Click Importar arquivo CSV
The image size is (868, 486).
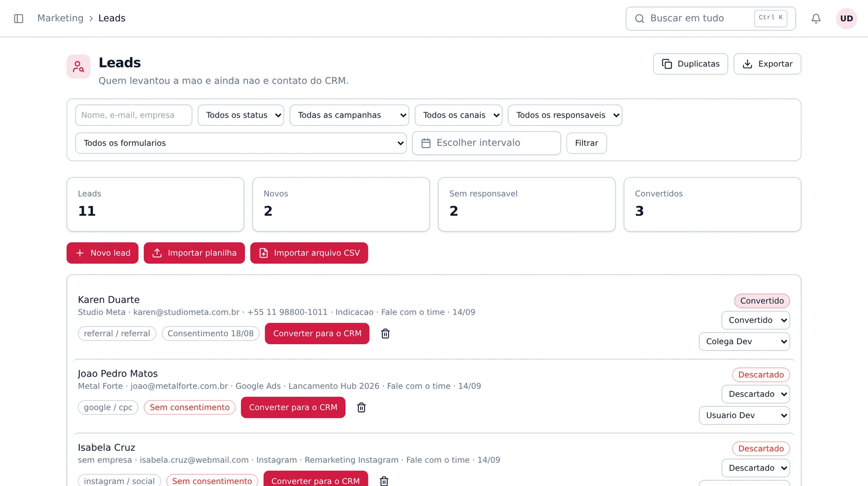[309, 253]
